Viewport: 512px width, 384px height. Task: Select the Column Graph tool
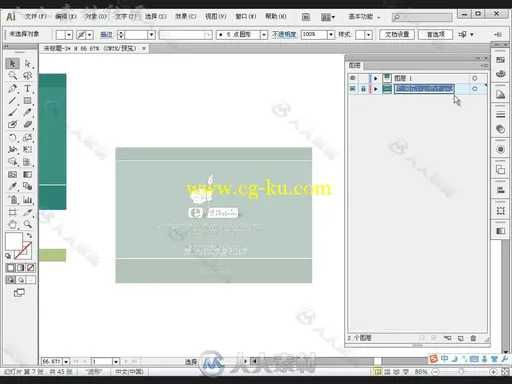[x=28, y=200]
